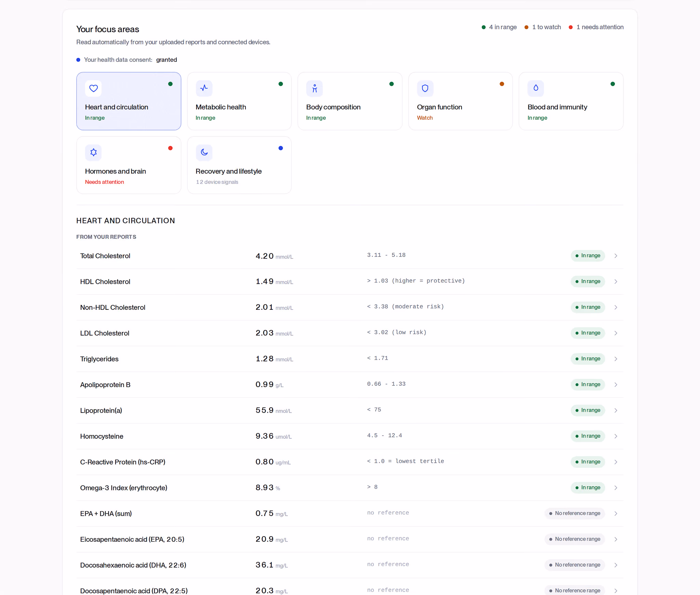Expand the Apolipoprotein B row chevron
Image resolution: width=700 pixels, height=595 pixels.
point(616,385)
